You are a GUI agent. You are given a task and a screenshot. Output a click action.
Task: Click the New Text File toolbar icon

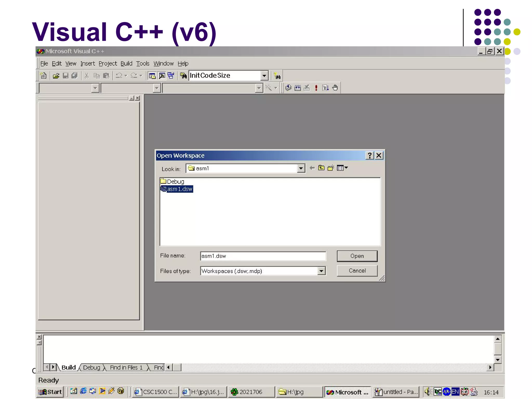click(x=43, y=76)
